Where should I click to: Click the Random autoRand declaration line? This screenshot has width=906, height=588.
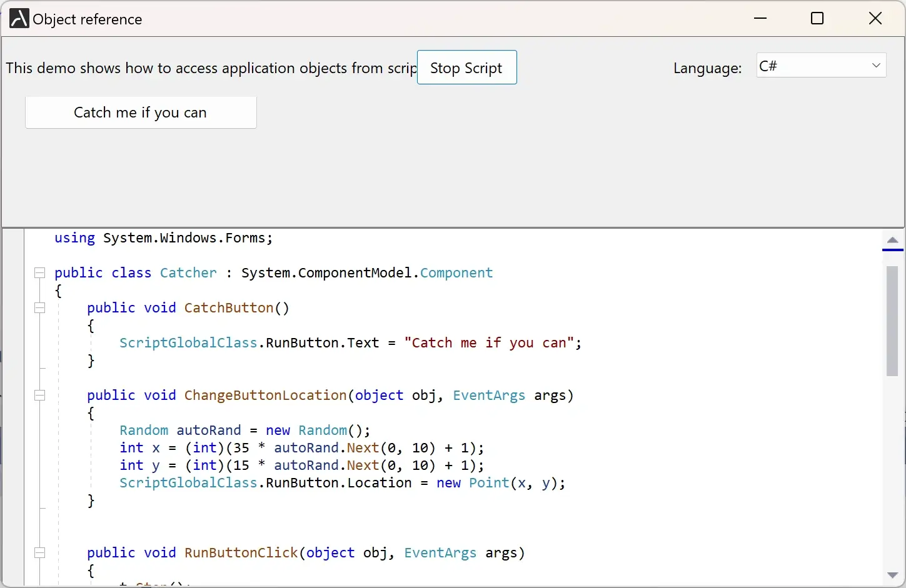tap(244, 430)
